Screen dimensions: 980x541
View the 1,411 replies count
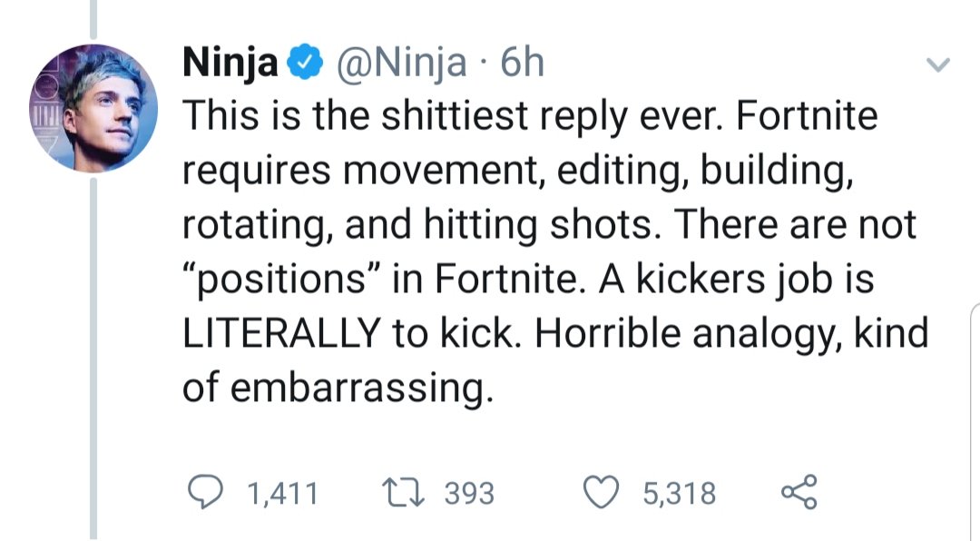click(x=283, y=493)
